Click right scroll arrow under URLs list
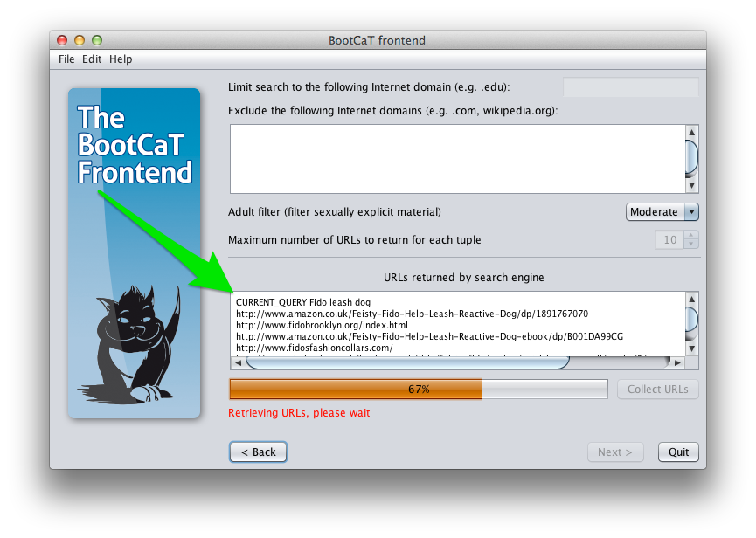Image resolution: width=756 pixels, height=538 pixels. tap(677, 362)
